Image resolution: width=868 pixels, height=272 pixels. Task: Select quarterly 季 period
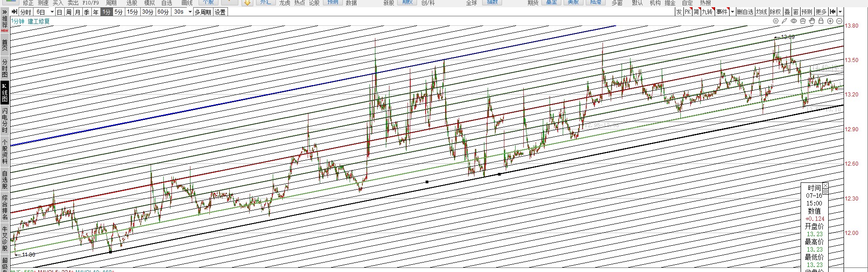tap(87, 12)
